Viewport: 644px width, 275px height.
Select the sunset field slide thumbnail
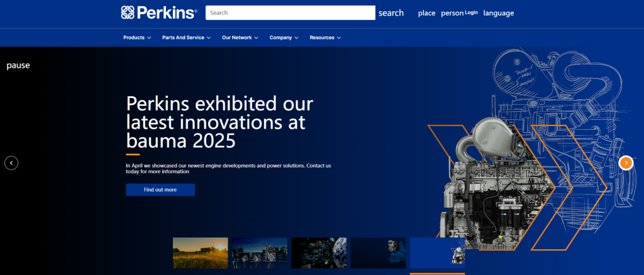(201, 253)
